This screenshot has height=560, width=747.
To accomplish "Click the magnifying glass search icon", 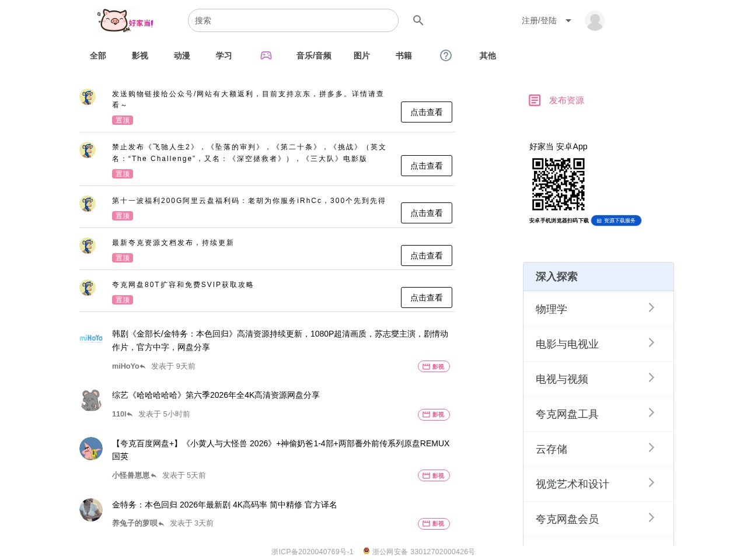I will pyautogui.click(x=418, y=20).
